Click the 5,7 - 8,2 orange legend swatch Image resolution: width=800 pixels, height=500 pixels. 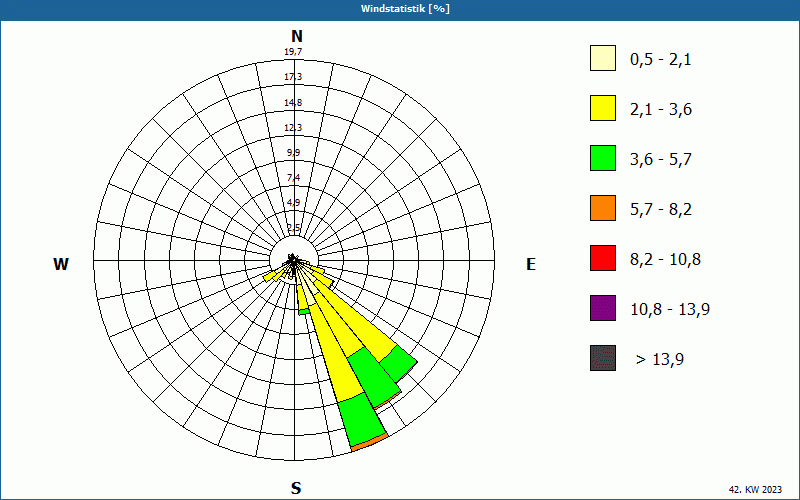(603, 208)
